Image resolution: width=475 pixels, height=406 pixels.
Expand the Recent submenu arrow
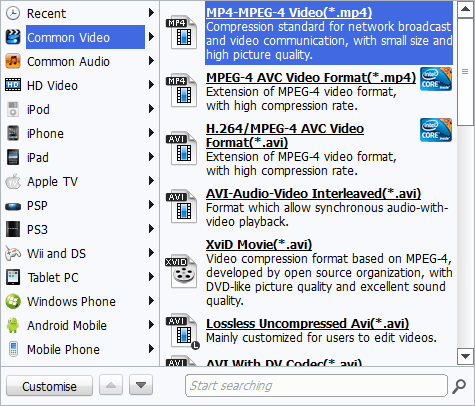[151, 13]
